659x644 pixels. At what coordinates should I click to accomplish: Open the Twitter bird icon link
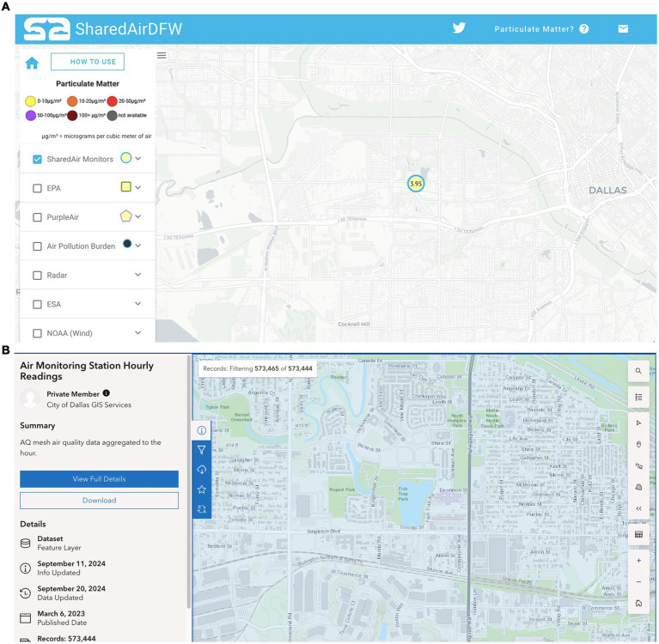click(459, 28)
